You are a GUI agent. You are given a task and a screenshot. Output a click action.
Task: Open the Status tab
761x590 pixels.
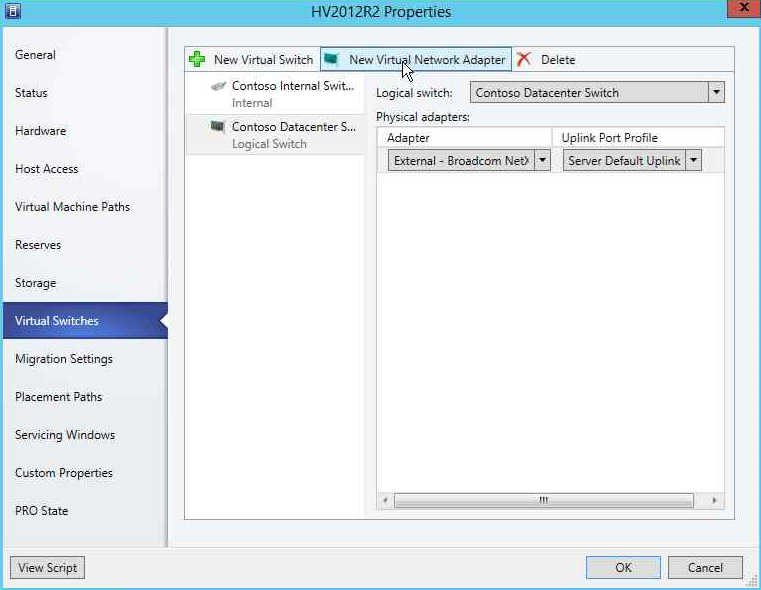(x=85, y=93)
